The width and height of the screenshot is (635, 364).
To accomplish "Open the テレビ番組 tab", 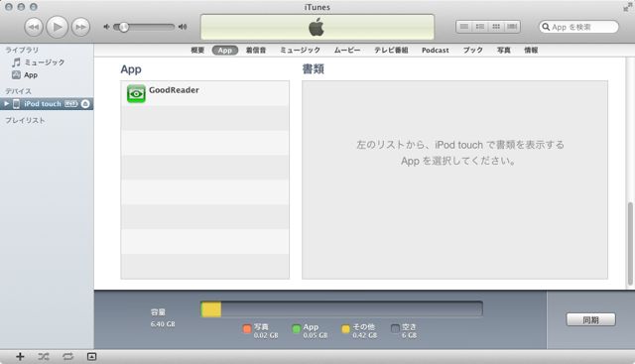I will [391, 51].
